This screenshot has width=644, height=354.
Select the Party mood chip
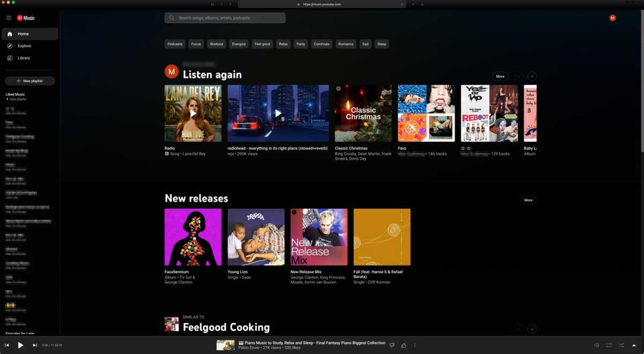coord(301,44)
